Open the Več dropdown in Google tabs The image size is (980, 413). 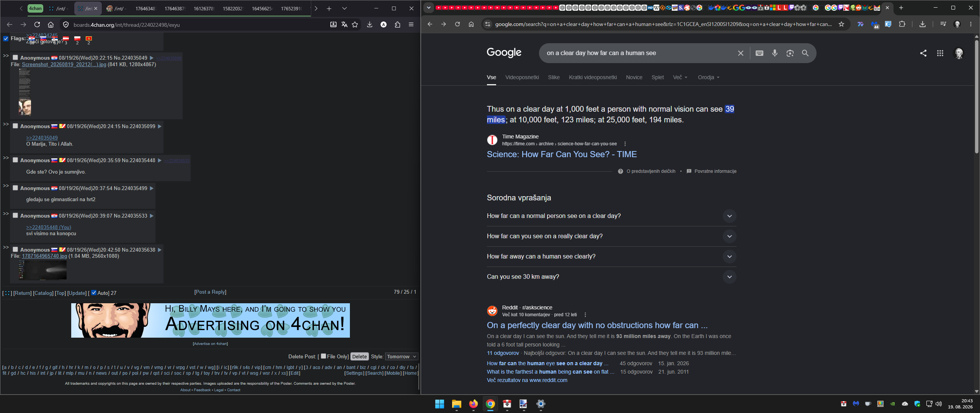680,77
